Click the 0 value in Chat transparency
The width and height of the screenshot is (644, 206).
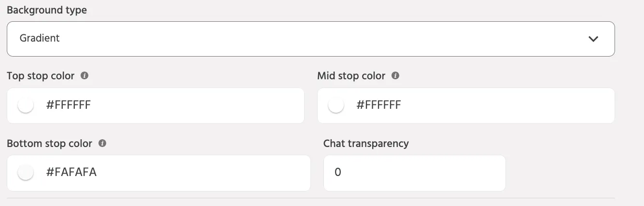(x=338, y=173)
